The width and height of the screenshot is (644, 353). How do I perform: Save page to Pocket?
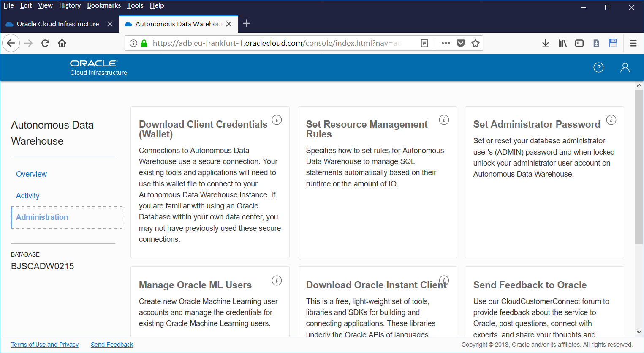(461, 43)
